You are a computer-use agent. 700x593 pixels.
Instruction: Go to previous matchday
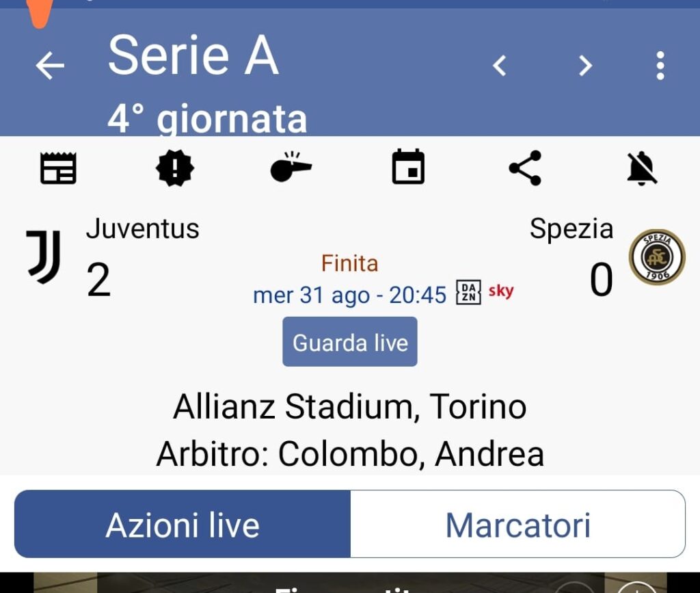coord(500,66)
